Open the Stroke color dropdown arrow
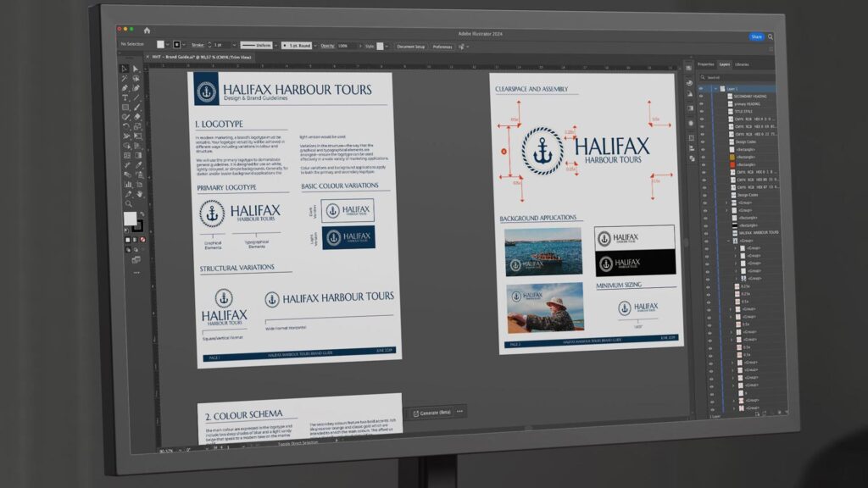 point(184,45)
